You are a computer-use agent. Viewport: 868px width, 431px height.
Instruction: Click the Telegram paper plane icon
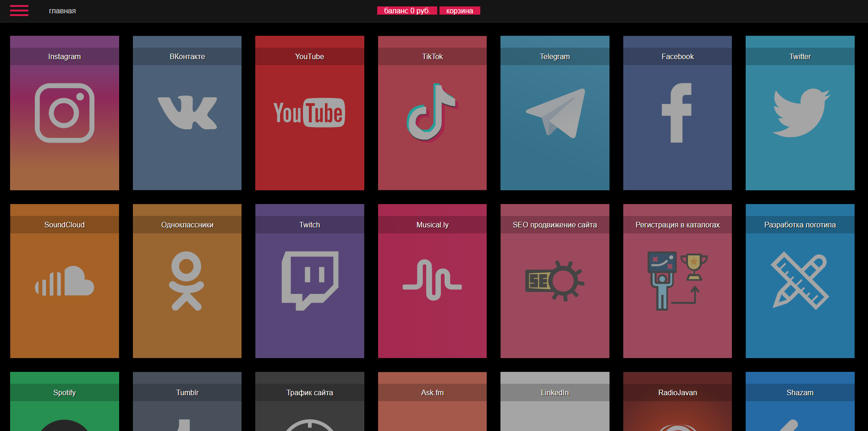(x=555, y=113)
